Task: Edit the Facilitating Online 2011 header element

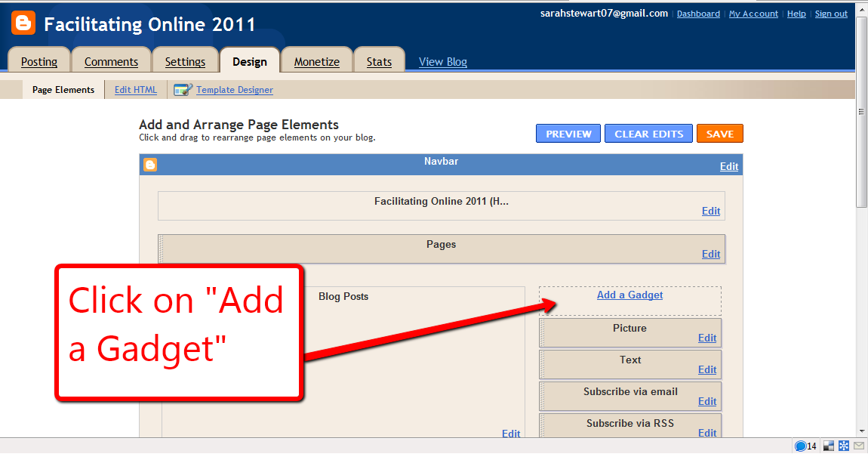Action: (711, 211)
